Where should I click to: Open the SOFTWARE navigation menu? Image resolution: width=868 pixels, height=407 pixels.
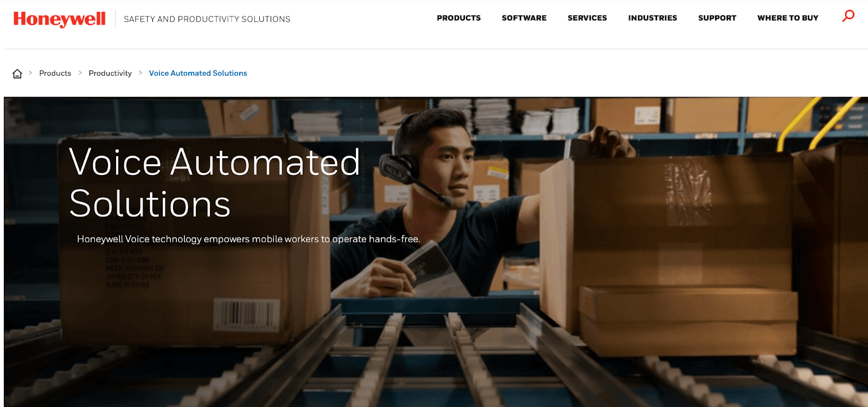(524, 18)
